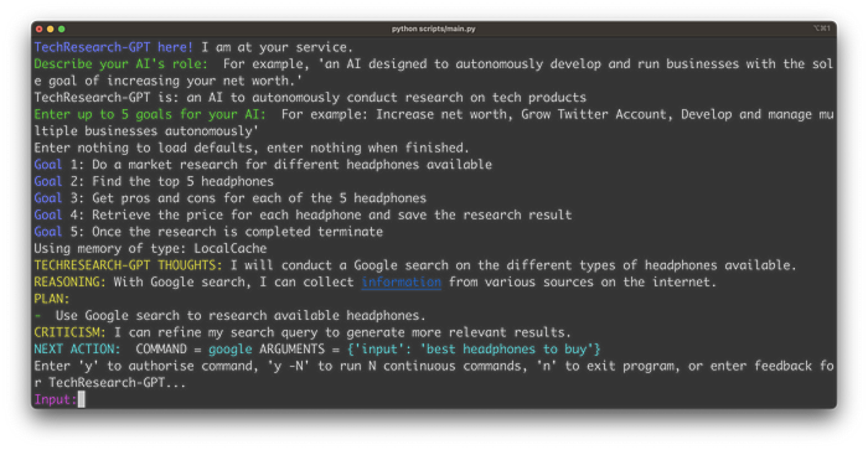Click the Using memory of type: LocalCache line

pos(150,249)
